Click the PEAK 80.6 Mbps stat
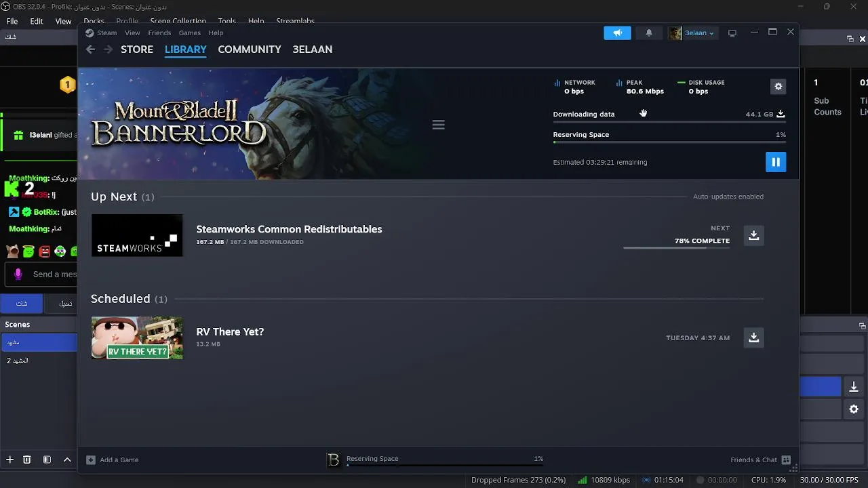868x488 pixels. 639,87
